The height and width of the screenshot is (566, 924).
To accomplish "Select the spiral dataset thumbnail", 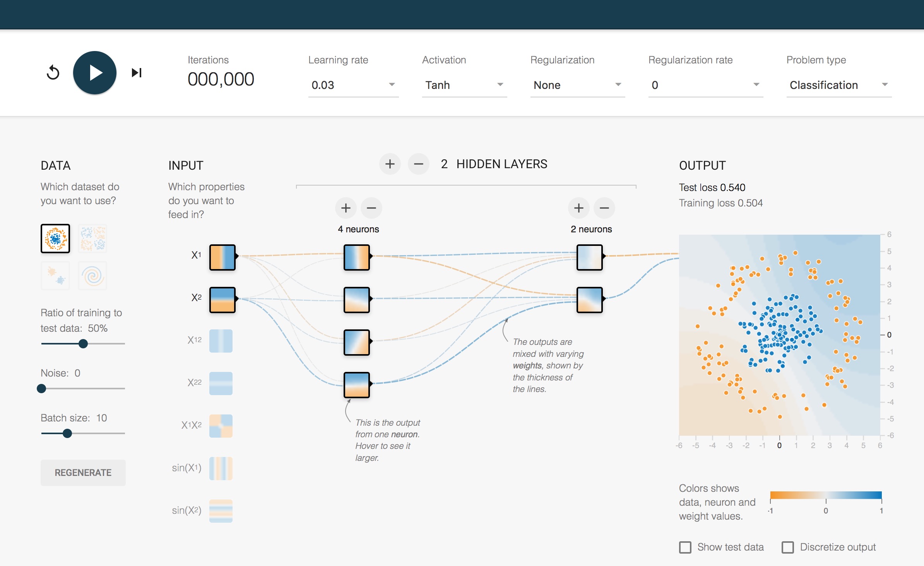I will click(x=92, y=276).
